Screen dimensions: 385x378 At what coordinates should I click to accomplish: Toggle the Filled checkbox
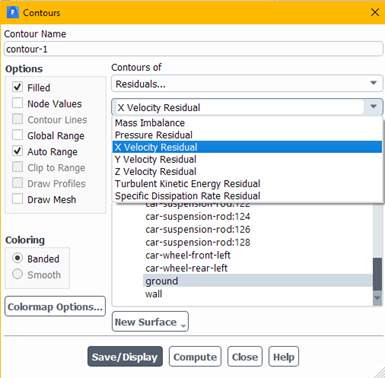pyautogui.click(x=17, y=87)
